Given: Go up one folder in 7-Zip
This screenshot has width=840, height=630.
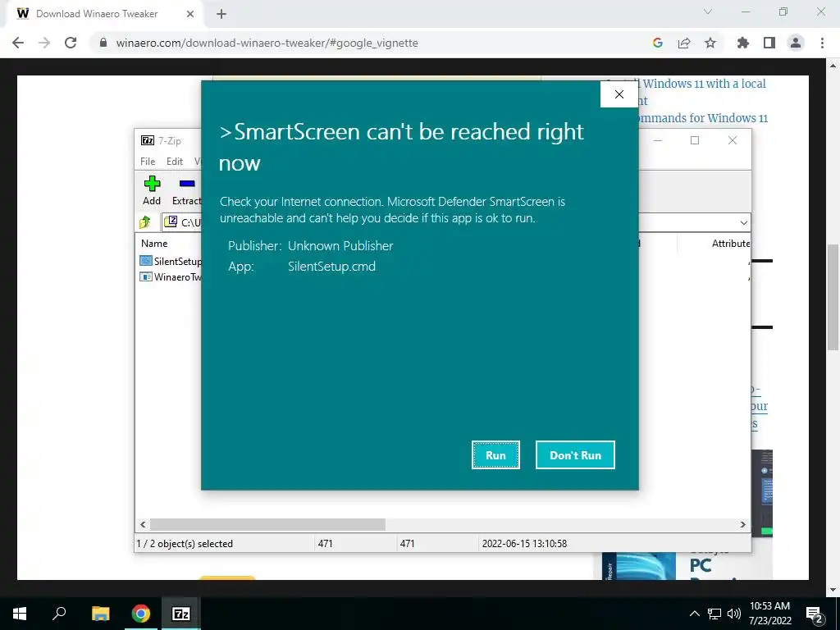Looking at the screenshot, I should point(145,221).
